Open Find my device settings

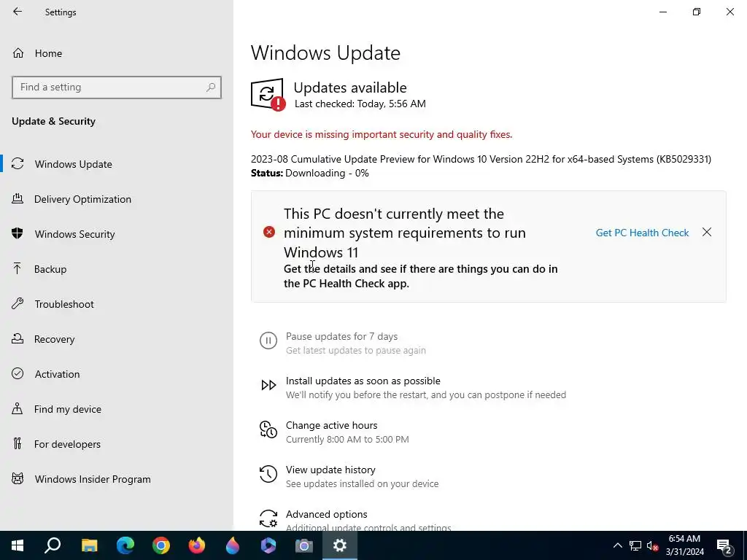pos(68,409)
